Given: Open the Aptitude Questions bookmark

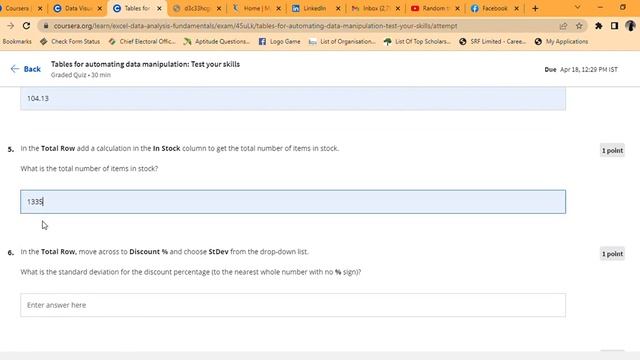Looking at the screenshot, I should click(x=217, y=42).
